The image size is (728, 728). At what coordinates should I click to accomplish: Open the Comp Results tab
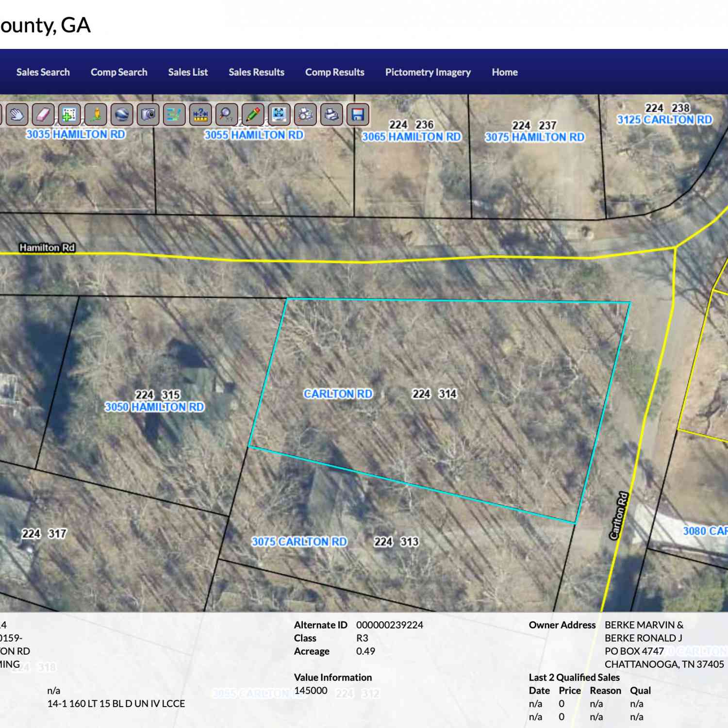[334, 72]
